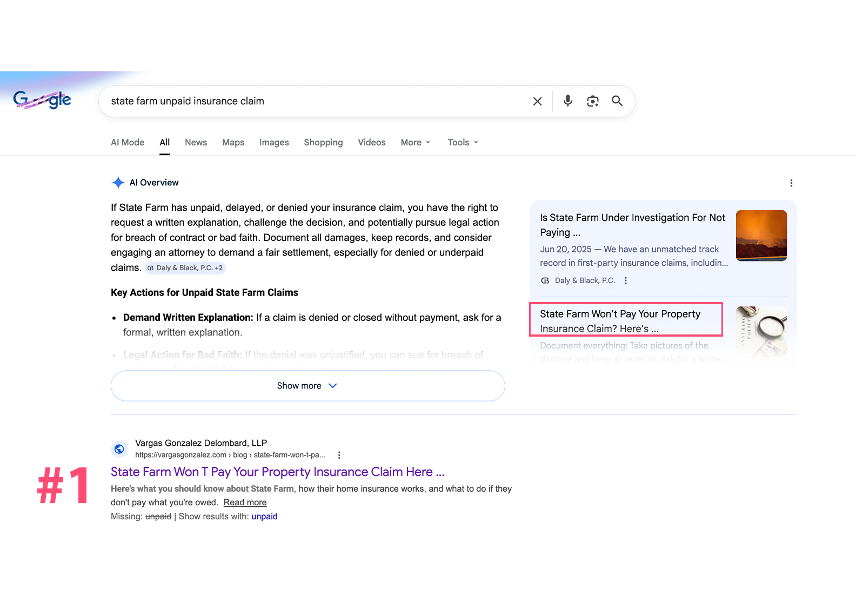Switch to the News tab
Image resolution: width=856 pixels, height=616 pixels.
pos(196,143)
